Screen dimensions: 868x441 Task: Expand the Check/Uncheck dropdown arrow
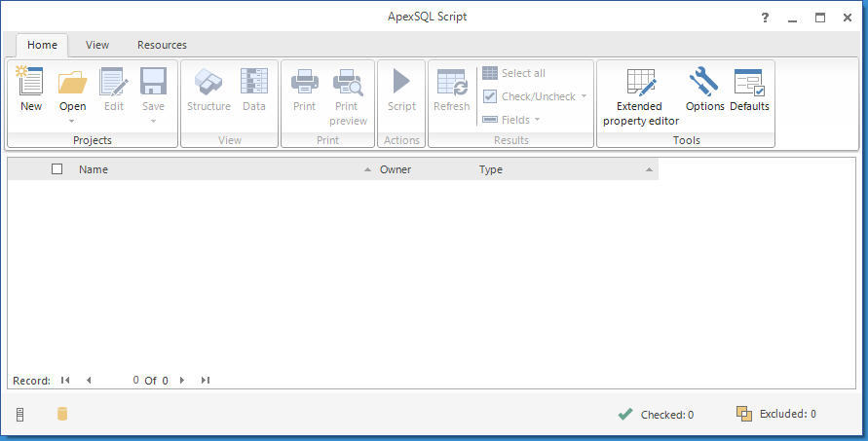tap(584, 96)
